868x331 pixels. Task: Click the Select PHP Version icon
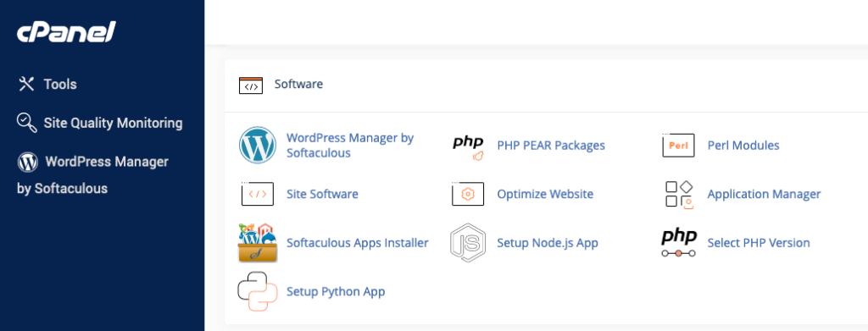coord(679,243)
